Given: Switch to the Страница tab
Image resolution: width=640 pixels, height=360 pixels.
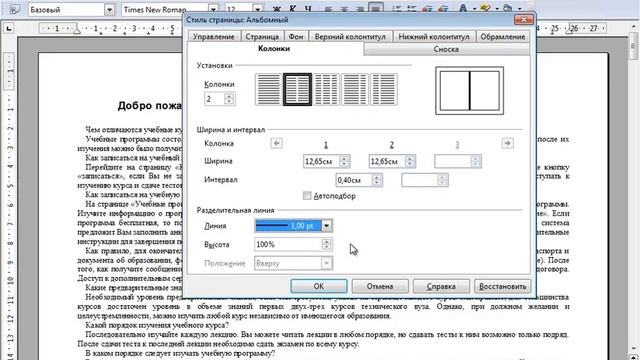Looking at the screenshot, I should click(x=262, y=36).
